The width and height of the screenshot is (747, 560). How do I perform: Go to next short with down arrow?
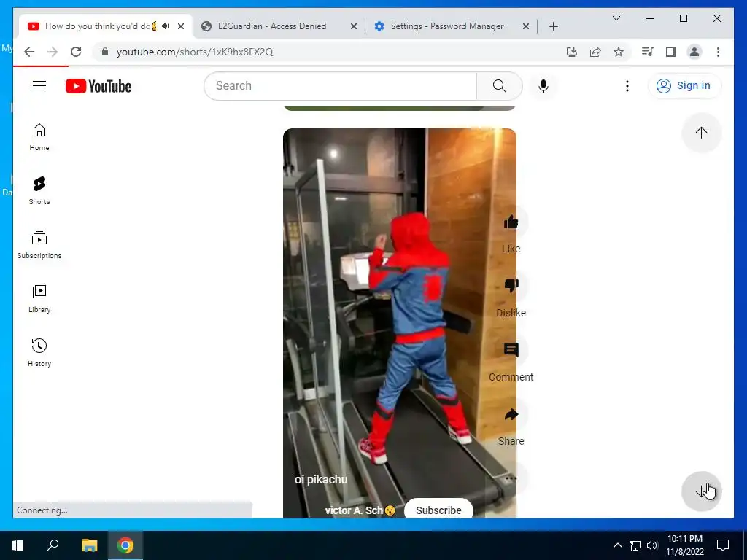701,491
